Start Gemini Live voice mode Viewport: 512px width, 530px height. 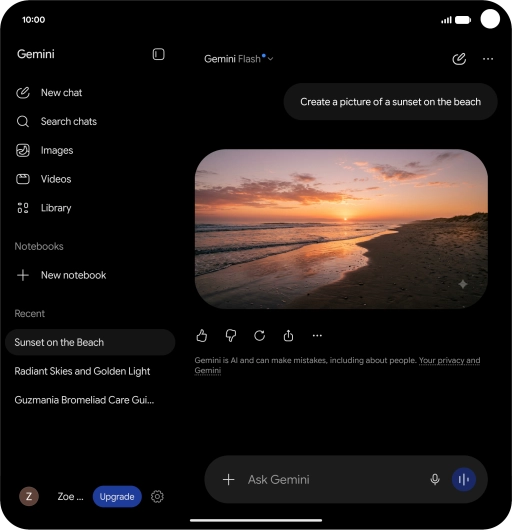[x=464, y=479]
